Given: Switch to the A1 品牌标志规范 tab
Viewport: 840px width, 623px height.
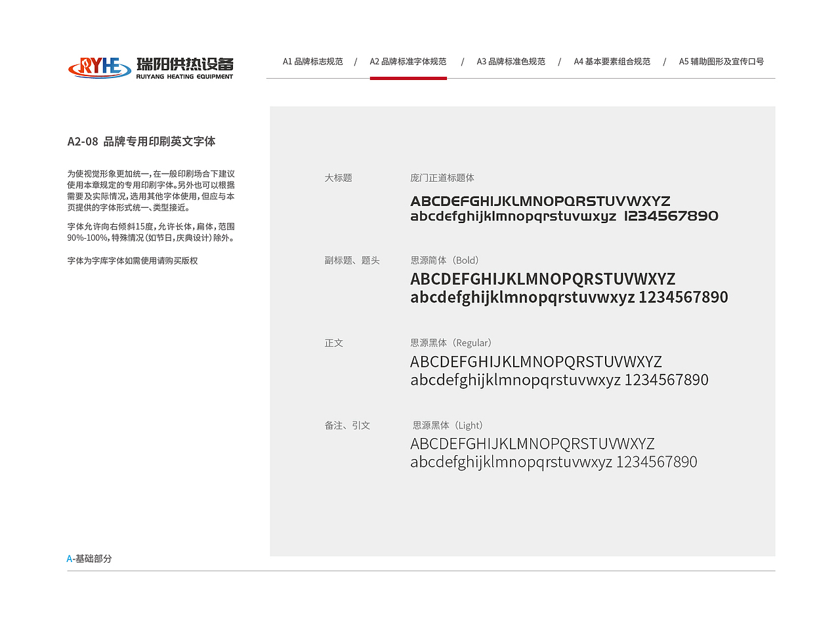Looking at the screenshot, I should [x=312, y=61].
